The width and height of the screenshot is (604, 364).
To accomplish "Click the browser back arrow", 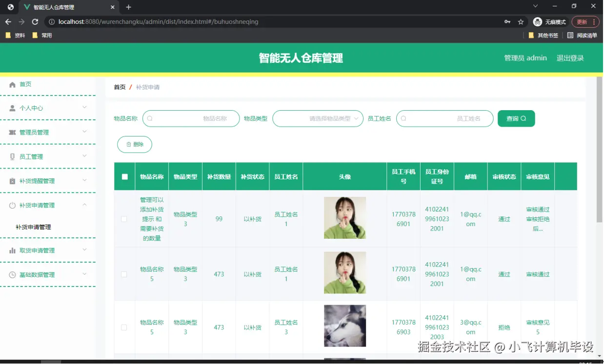I will click(8, 22).
